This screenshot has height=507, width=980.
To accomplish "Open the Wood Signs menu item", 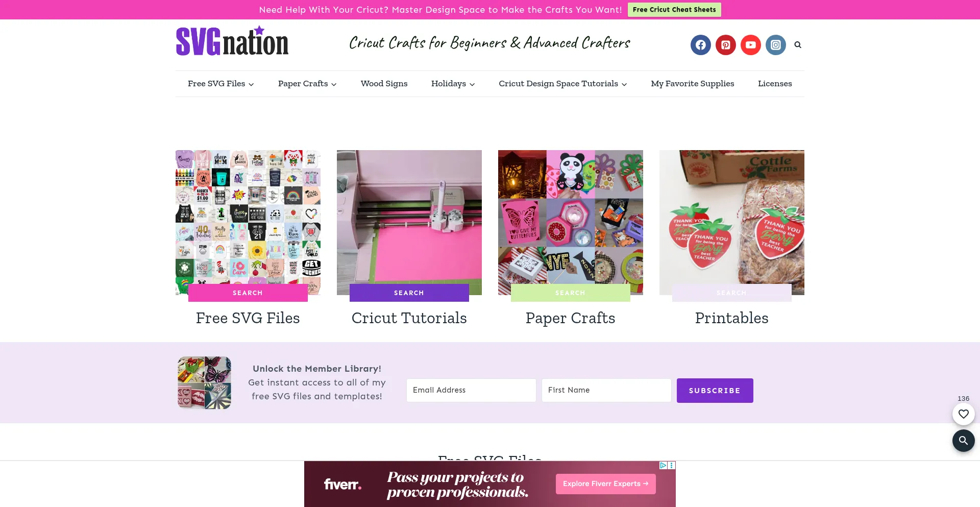I will pyautogui.click(x=384, y=84).
